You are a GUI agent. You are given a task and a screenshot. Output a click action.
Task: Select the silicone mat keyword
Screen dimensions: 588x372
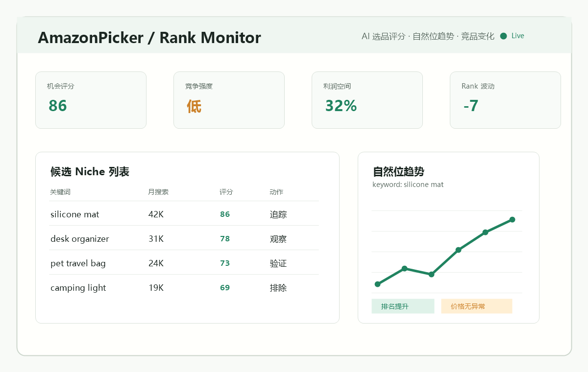pos(75,214)
